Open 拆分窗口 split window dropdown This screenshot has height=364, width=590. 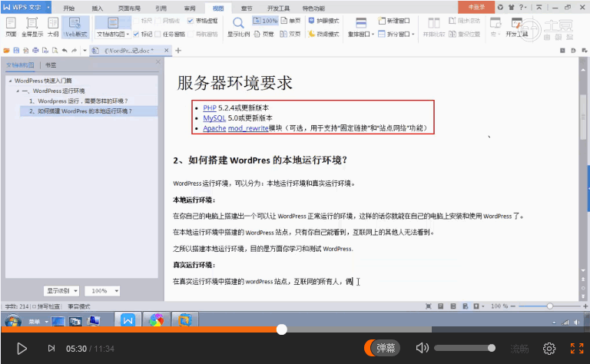pos(396,35)
